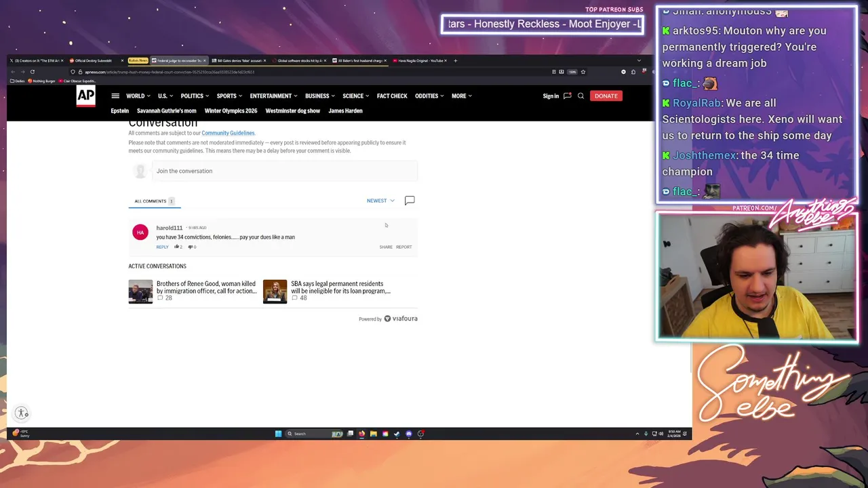
Task: Click Reply under harold111's comment
Action: tap(162, 247)
